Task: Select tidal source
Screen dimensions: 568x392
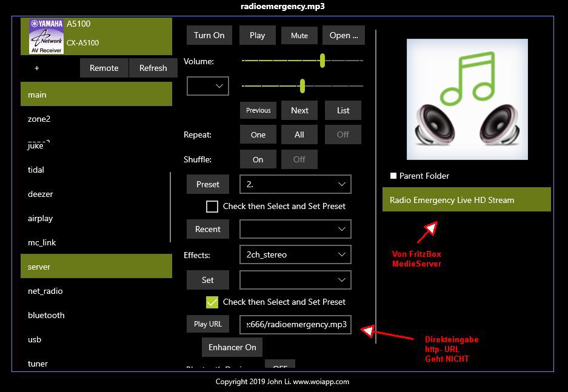Action: [96, 170]
